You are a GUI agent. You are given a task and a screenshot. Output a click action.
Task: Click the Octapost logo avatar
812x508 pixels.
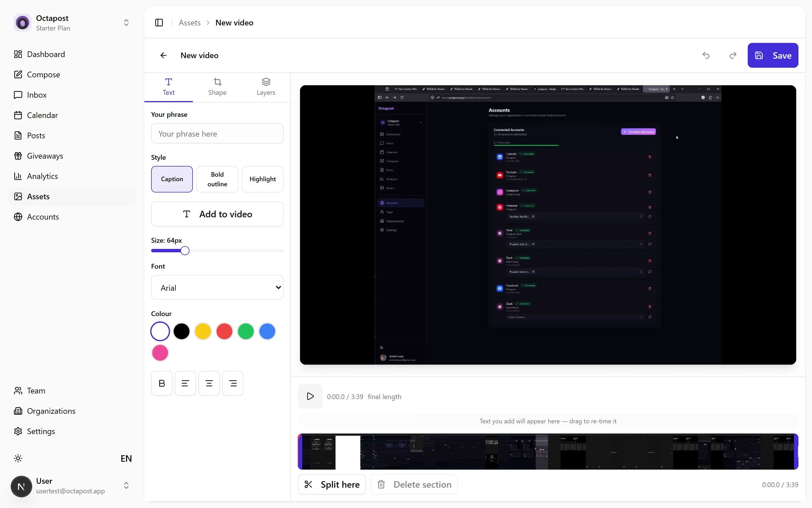(23, 23)
